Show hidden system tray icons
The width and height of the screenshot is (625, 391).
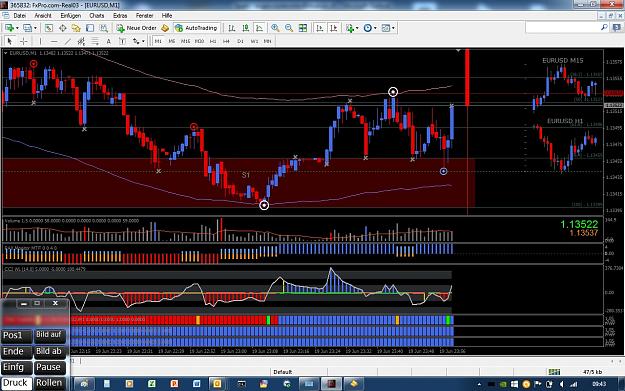coord(479,384)
